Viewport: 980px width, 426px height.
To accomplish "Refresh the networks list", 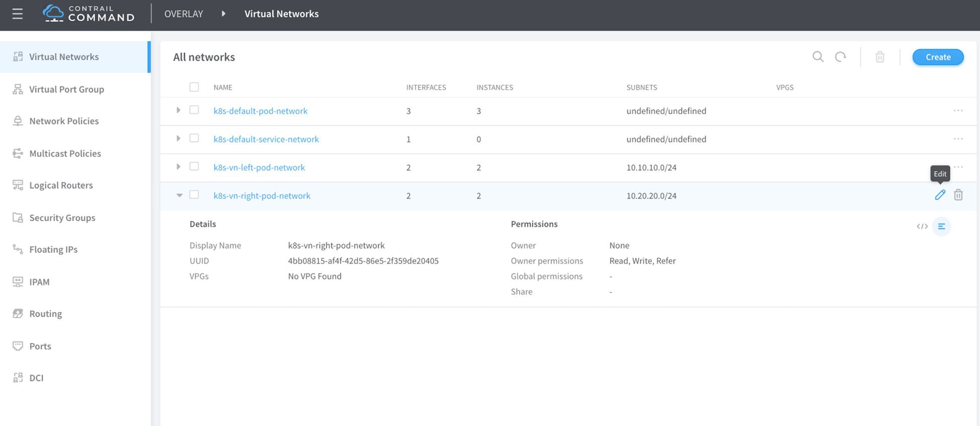I will point(841,57).
